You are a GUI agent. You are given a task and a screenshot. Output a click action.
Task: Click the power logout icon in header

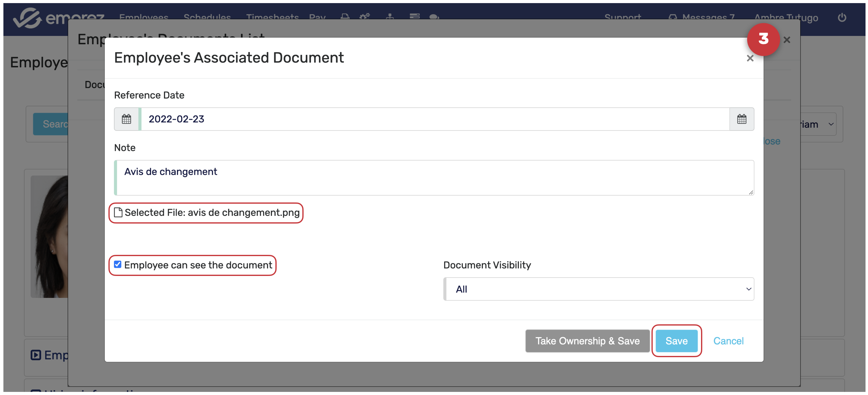click(x=842, y=17)
